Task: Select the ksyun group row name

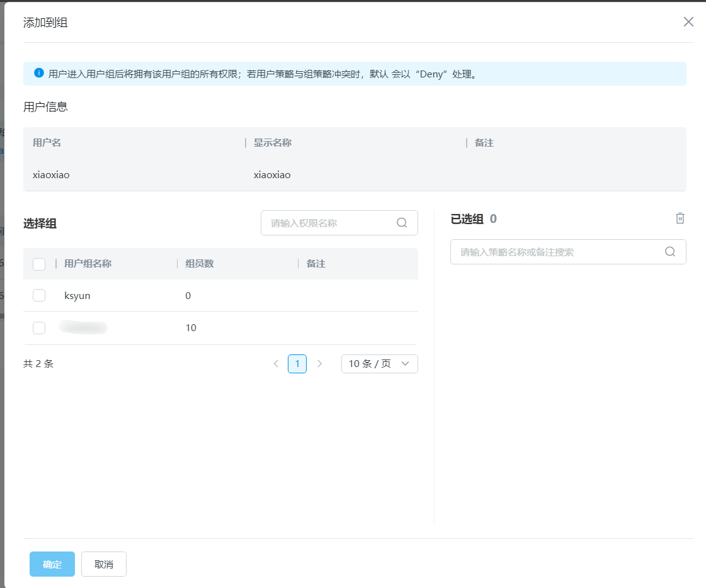Action: (x=77, y=295)
